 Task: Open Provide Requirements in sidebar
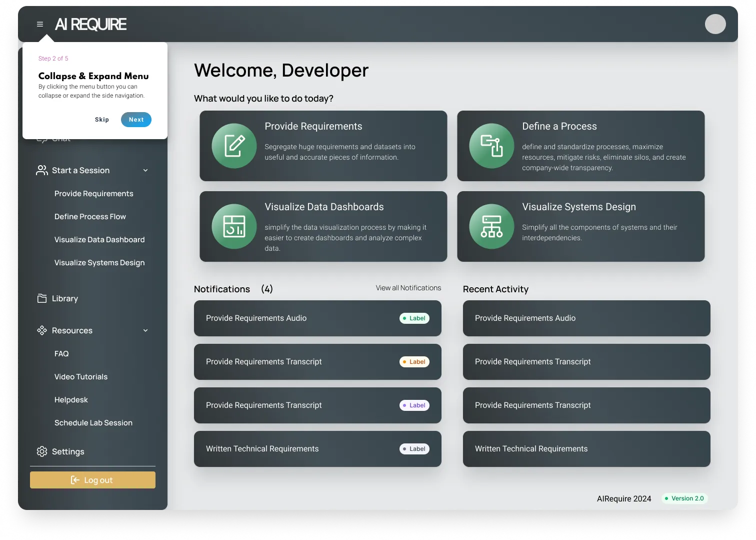pyautogui.click(x=94, y=194)
